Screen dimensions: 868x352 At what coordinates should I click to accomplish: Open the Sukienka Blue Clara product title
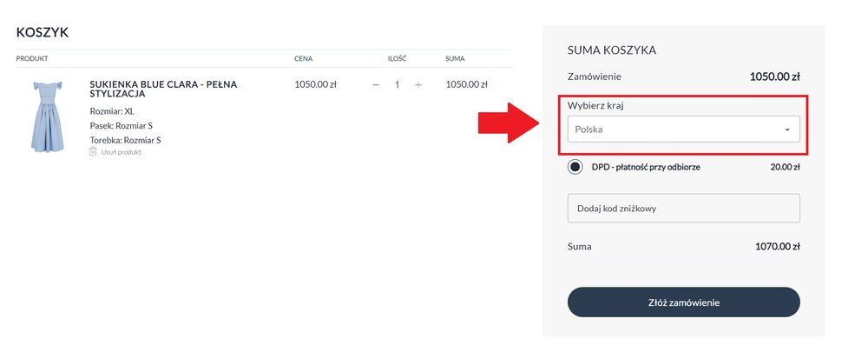[x=163, y=90]
